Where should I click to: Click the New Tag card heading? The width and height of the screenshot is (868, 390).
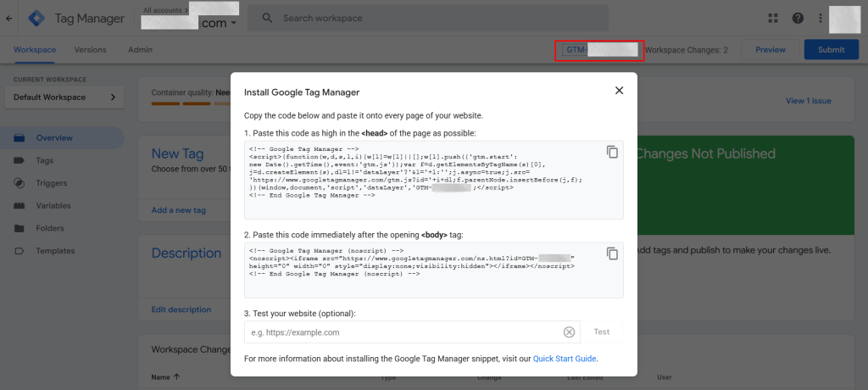[178, 153]
